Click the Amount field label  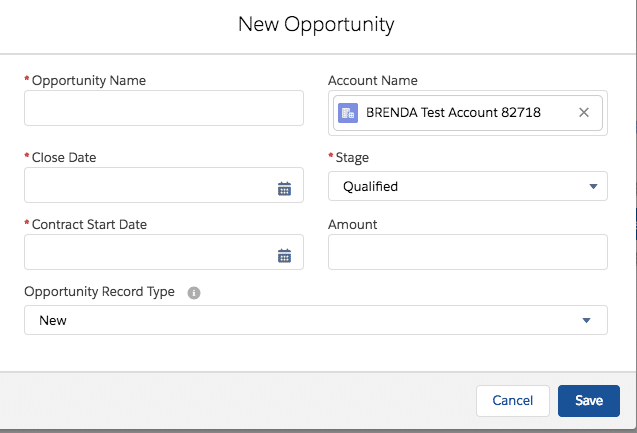(352, 225)
